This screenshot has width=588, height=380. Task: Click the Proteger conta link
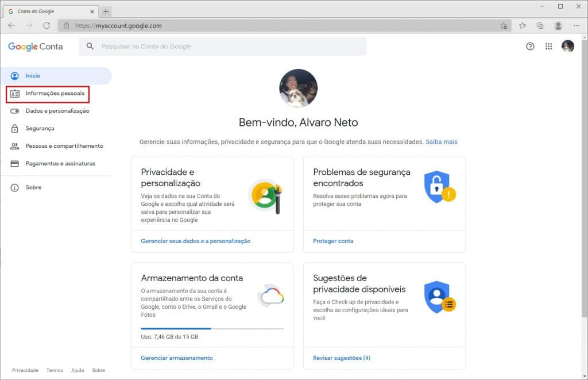click(x=333, y=241)
